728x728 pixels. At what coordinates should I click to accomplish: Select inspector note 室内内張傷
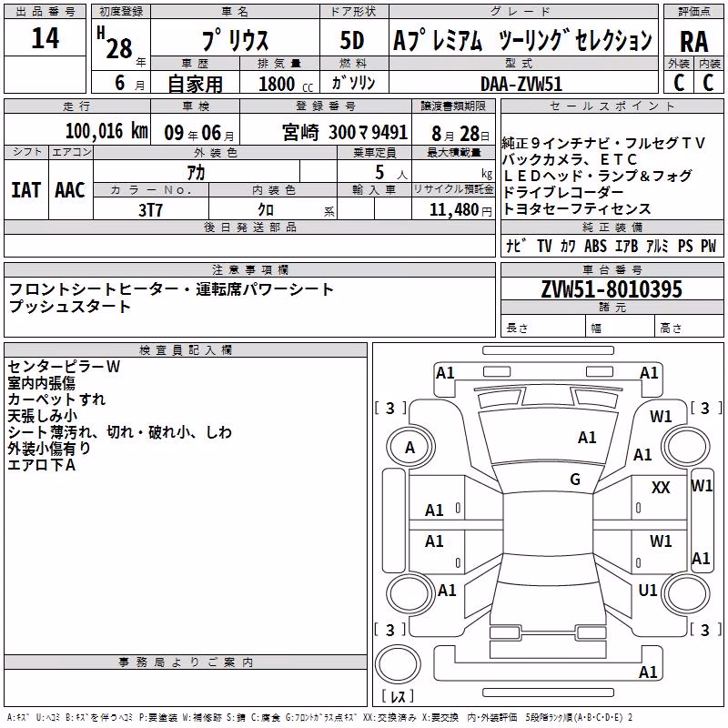(x=41, y=383)
